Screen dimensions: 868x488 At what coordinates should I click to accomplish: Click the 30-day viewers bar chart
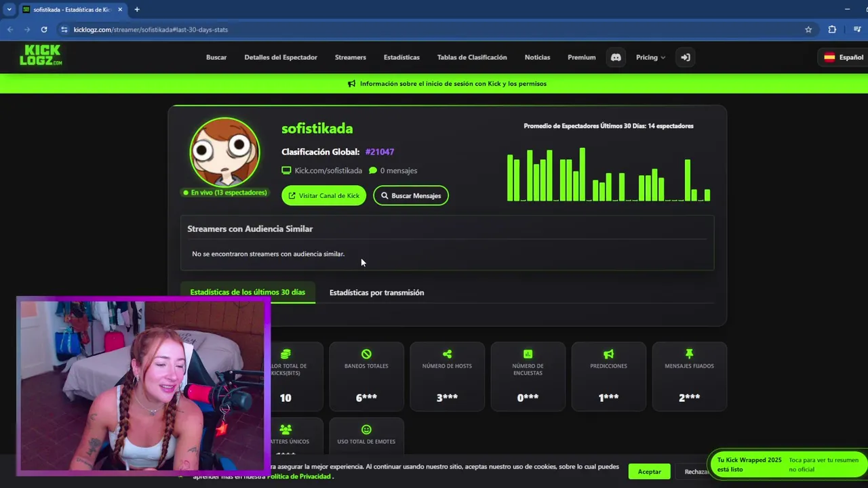(609, 174)
